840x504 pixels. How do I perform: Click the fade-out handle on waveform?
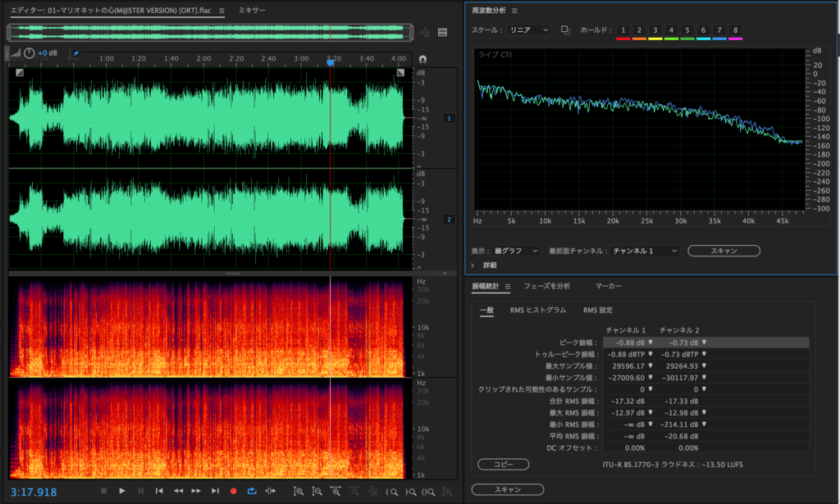pyautogui.click(x=400, y=72)
